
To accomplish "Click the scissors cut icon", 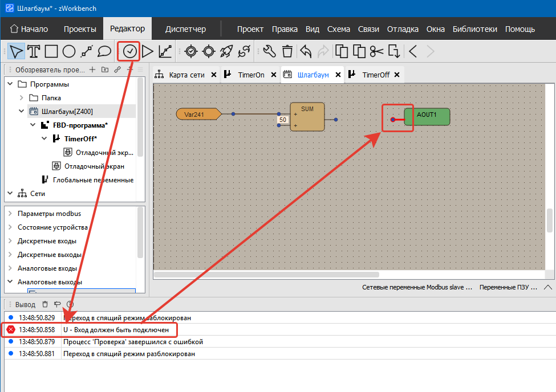I will point(376,51).
